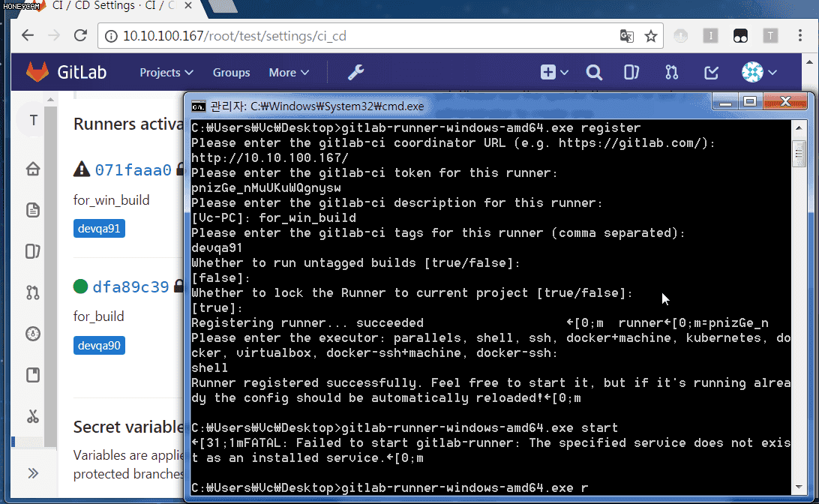Open the Todos checkmark icon
Viewport: 819px width, 504px height.
pos(712,73)
